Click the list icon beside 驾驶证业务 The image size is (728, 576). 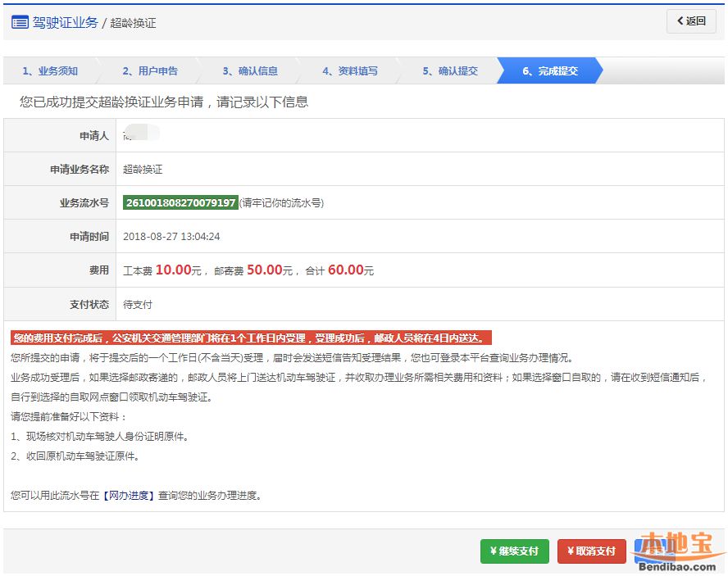20,22
